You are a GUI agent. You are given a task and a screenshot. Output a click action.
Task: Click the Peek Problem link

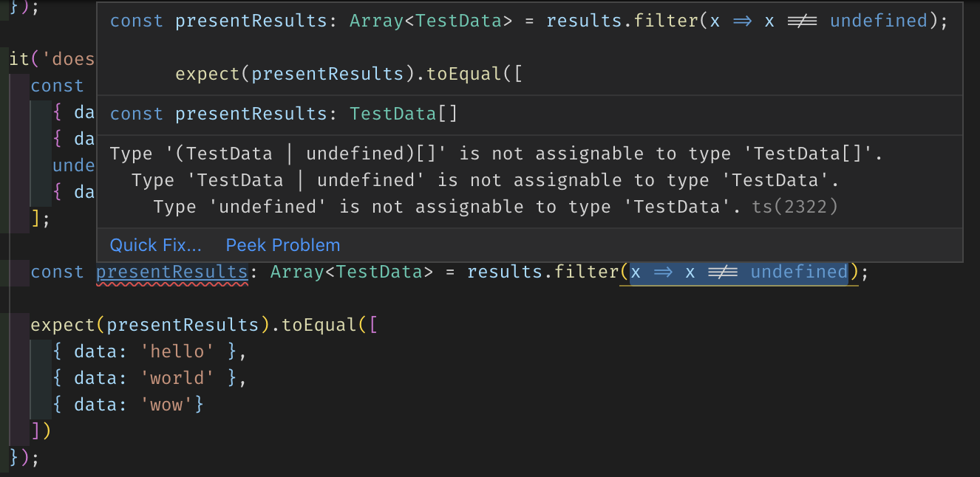click(283, 245)
